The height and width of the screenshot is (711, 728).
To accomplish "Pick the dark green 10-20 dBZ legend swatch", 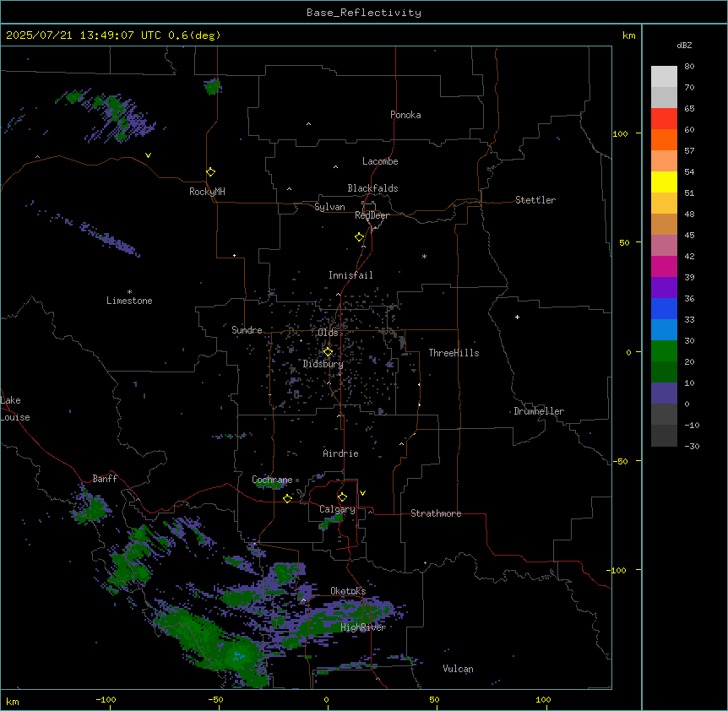I will 664,372.
